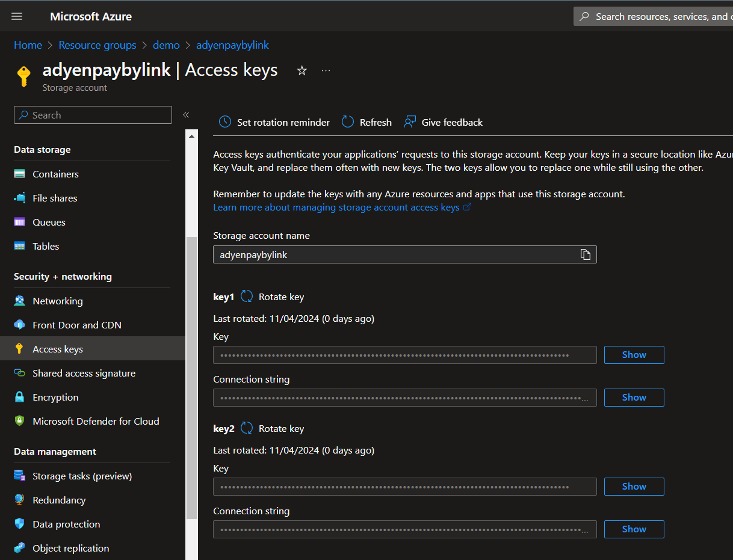The height and width of the screenshot is (560, 733).
Task: Open the Azure portal hamburger menu
Action: [x=17, y=16]
